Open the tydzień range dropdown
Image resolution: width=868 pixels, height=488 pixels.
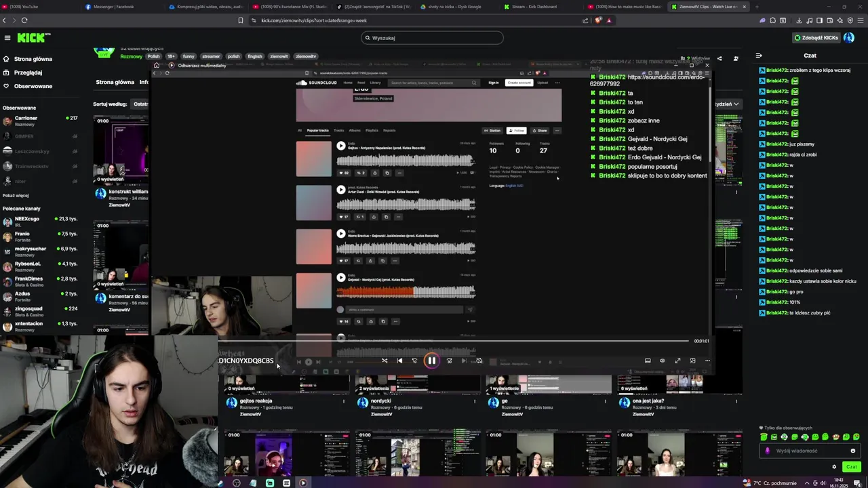727,104
